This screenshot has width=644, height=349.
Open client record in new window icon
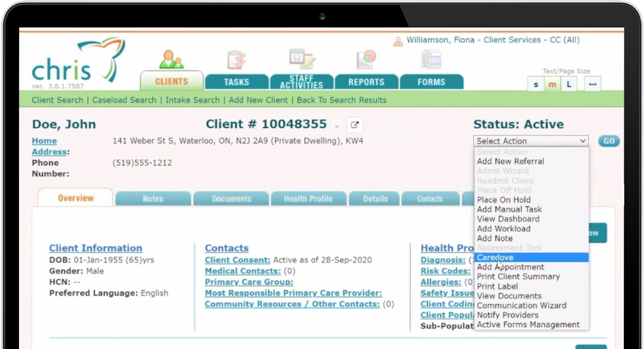354,125
